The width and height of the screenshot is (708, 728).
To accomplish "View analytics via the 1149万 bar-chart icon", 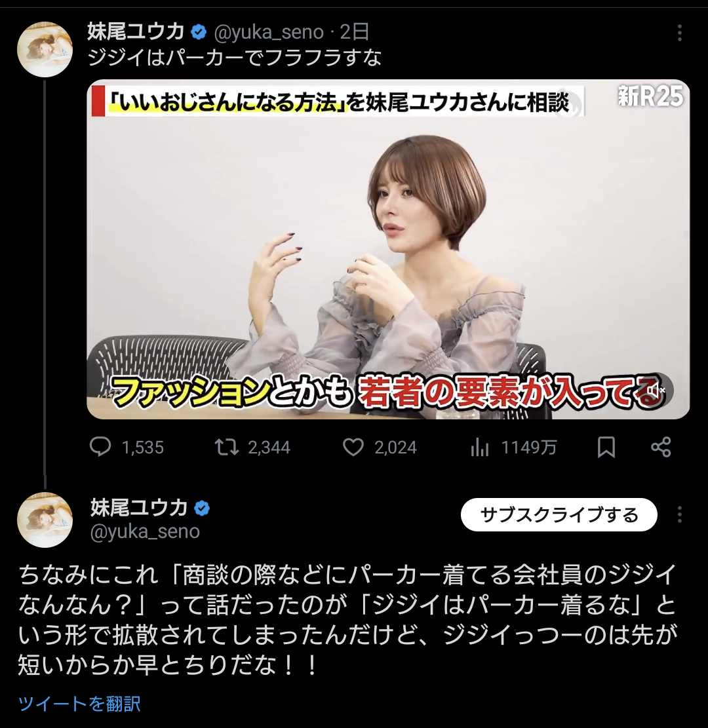I will [x=479, y=447].
